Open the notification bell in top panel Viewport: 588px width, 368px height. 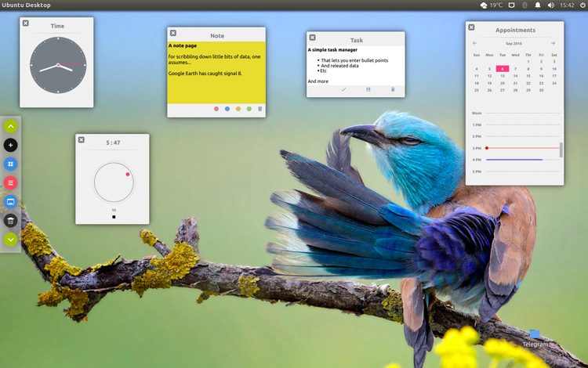point(538,5)
